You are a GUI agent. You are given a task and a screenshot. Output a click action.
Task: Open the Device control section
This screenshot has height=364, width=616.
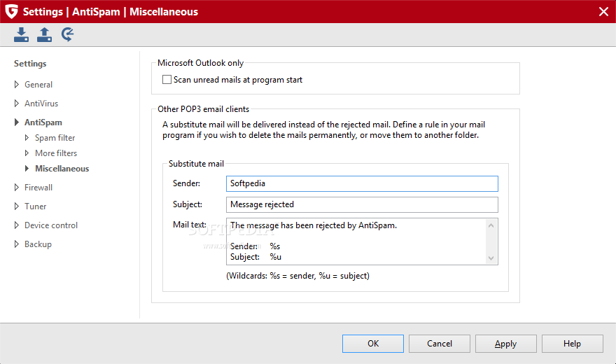(51, 225)
